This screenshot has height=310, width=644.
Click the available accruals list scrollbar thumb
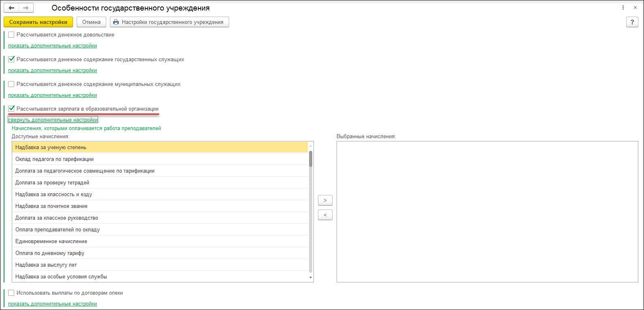[311, 158]
